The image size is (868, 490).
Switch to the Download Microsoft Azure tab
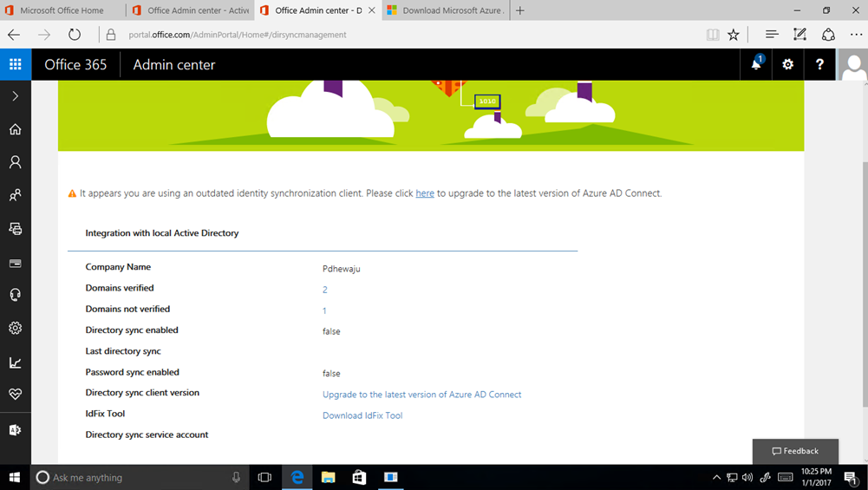(446, 10)
